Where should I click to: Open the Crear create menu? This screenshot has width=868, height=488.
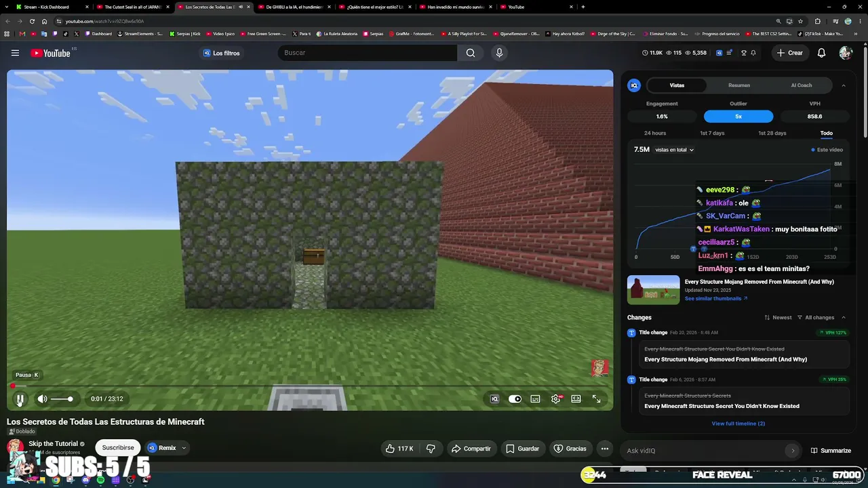790,53
